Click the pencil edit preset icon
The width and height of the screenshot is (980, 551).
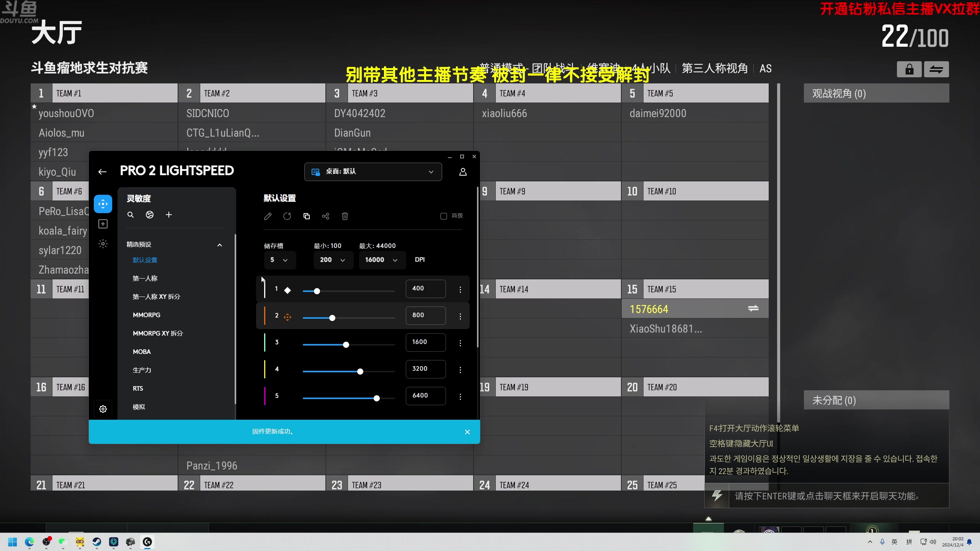(x=268, y=216)
